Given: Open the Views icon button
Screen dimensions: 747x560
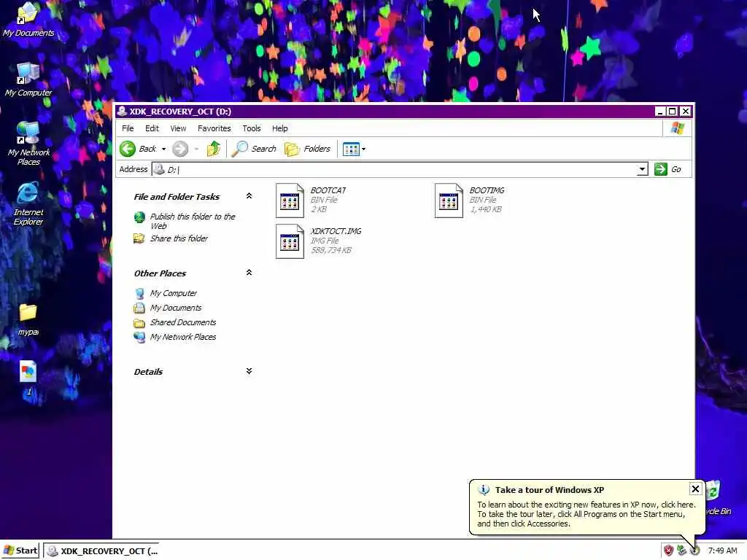Looking at the screenshot, I should pyautogui.click(x=351, y=149).
